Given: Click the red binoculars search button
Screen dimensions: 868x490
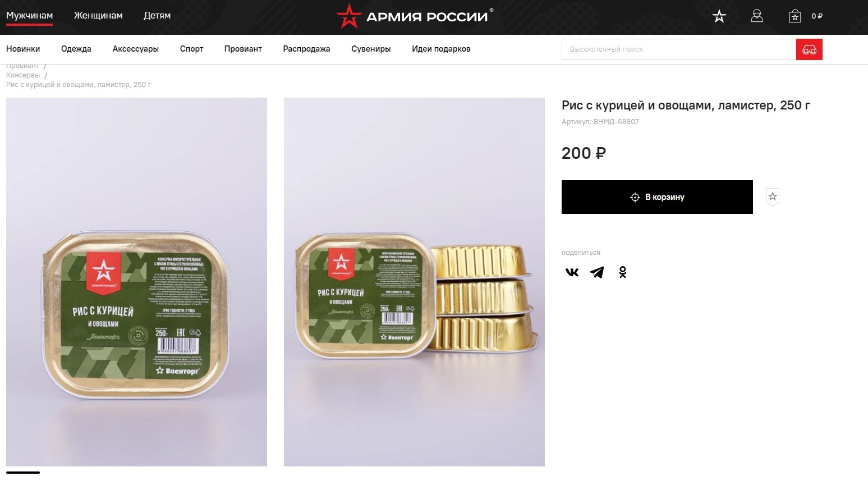Looking at the screenshot, I should [809, 49].
